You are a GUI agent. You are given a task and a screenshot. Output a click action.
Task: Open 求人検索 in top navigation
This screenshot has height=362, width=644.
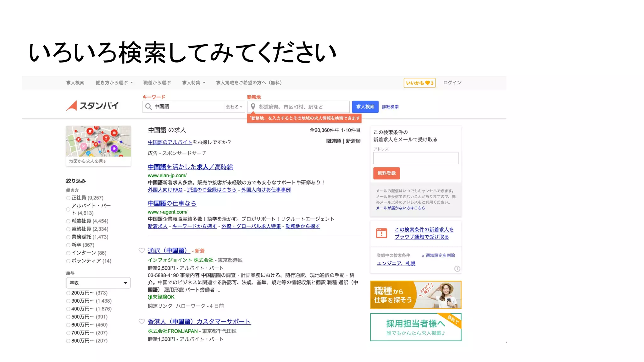[x=75, y=83]
